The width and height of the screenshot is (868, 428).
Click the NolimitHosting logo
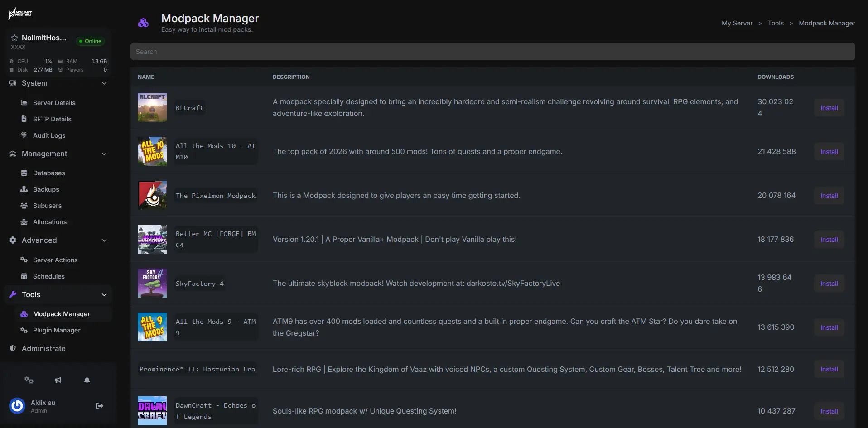pos(20,14)
